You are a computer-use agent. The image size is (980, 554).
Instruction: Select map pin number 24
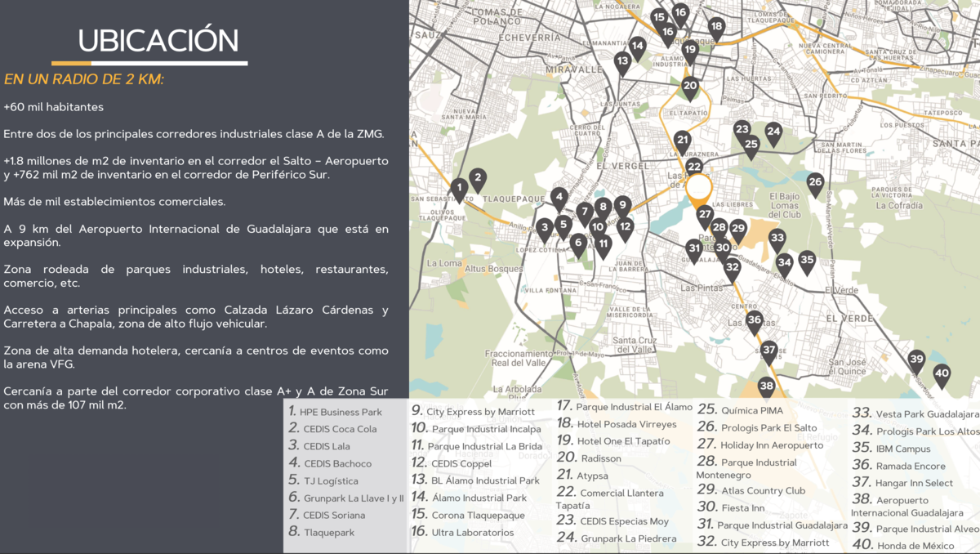(773, 132)
